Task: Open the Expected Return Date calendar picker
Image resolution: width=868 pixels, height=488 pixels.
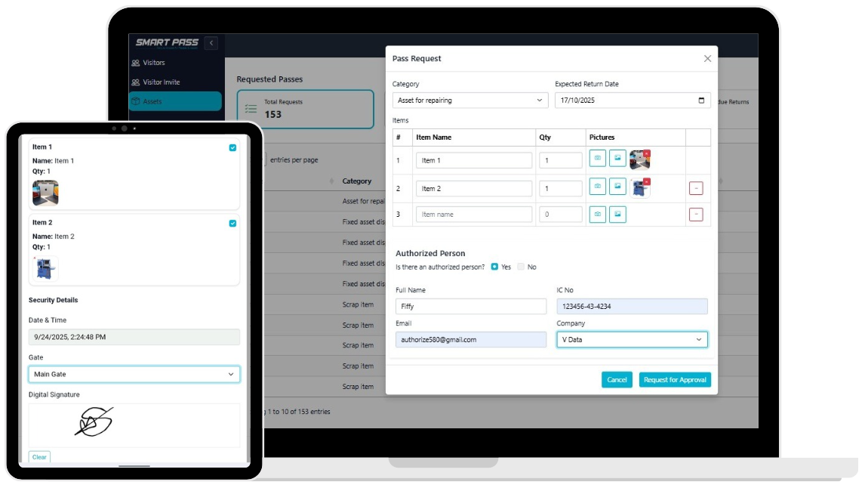Action: [x=703, y=99]
